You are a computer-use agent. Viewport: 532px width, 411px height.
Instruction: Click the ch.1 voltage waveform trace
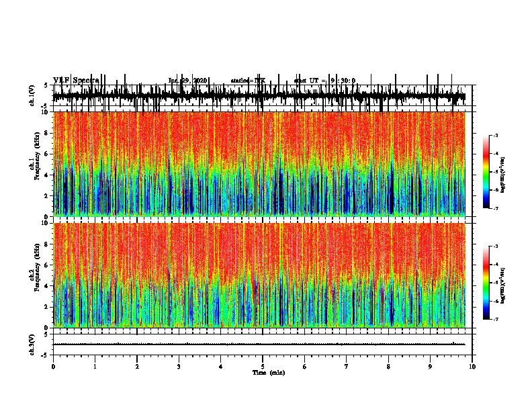[x=259, y=97]
